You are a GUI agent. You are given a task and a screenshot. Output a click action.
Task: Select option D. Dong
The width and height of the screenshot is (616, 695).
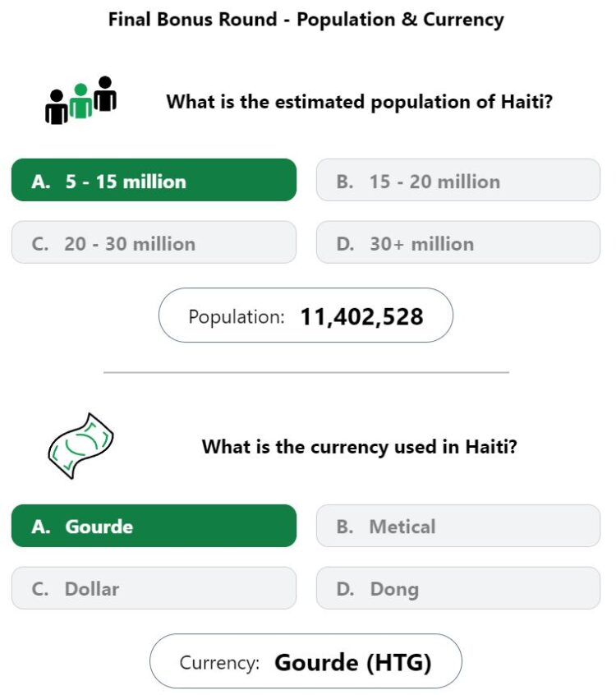pyautogui.click(x=458, y=588)
